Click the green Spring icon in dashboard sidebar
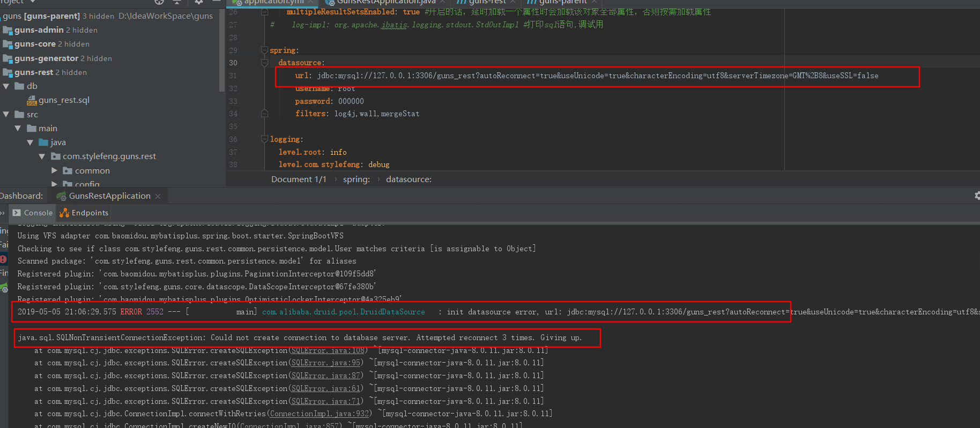This screenshot has width=980, height=428. (4, 288)
